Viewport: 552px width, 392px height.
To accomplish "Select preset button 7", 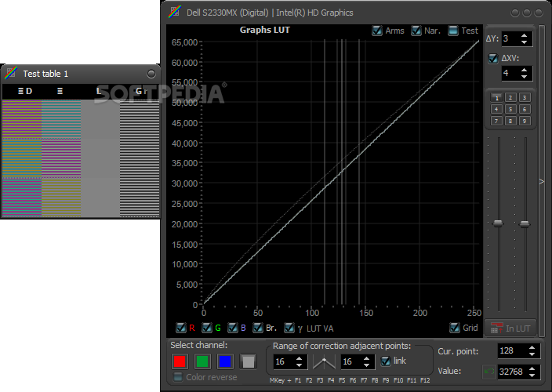I will tap(496, 121).
